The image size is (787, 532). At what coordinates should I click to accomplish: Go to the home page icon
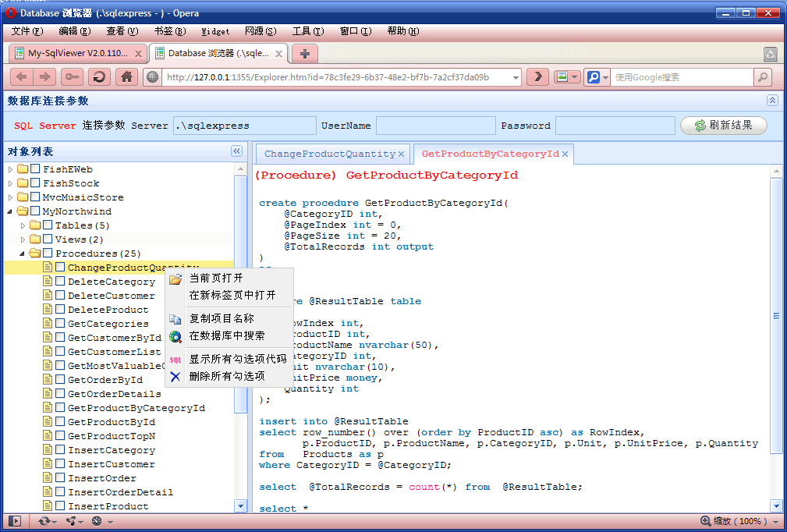click(x=126, y=76)
